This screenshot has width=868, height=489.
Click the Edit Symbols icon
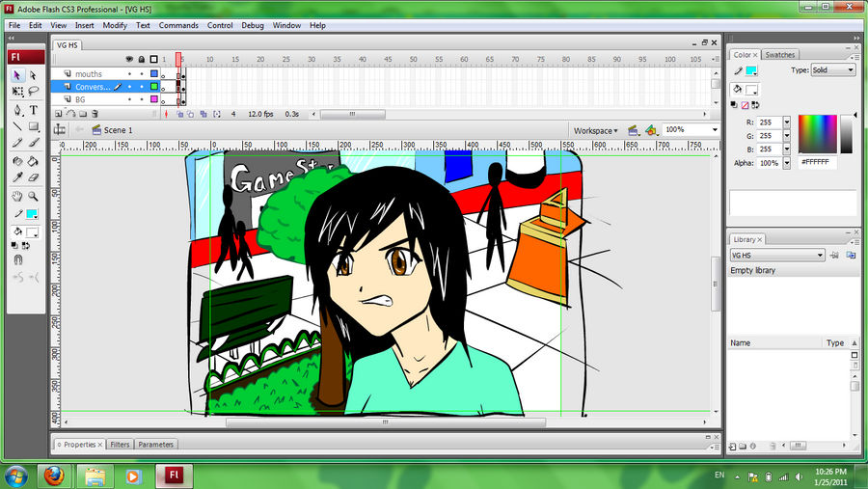pyautogui.click(x=651, y=130)
